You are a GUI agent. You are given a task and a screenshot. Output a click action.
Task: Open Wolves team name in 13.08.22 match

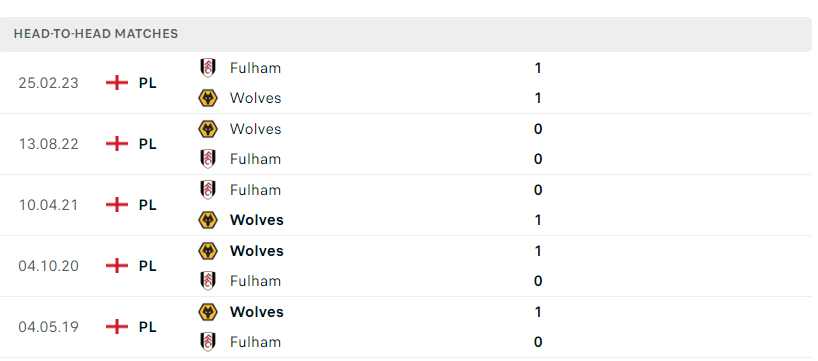(256, 129)
